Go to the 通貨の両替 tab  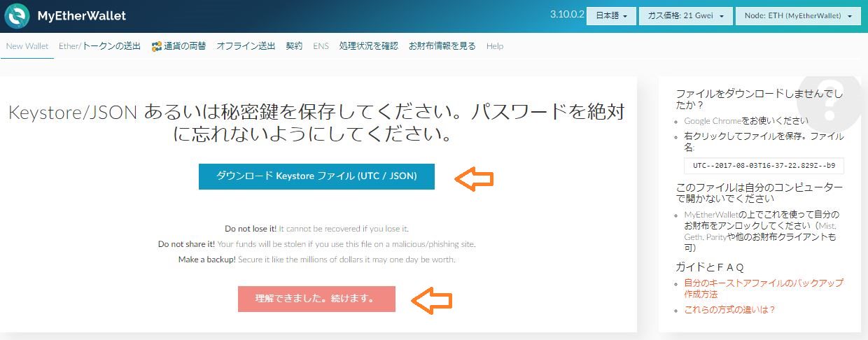[184, 46]
